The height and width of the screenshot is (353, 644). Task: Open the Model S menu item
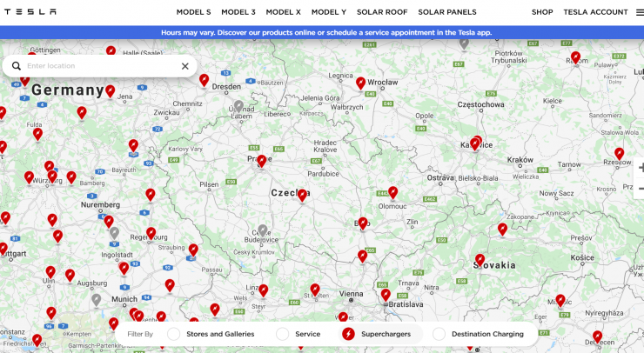coord(193,12)
